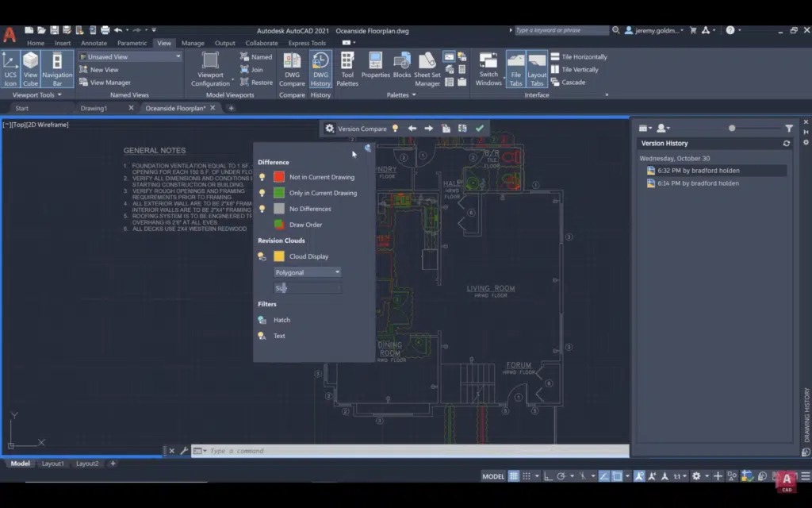Screen dimensions: 812x508
Task: Switch to the Annotate ribbon tab
Action: pos(94,43)
